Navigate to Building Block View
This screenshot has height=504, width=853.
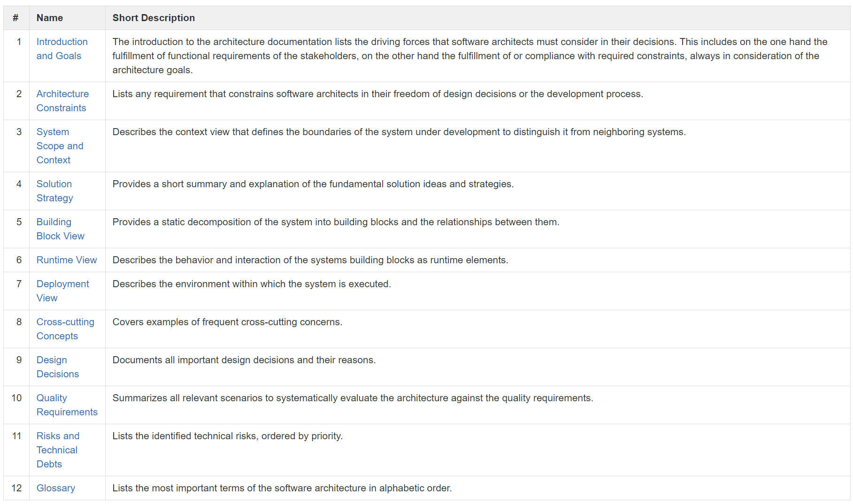point(60,229)
